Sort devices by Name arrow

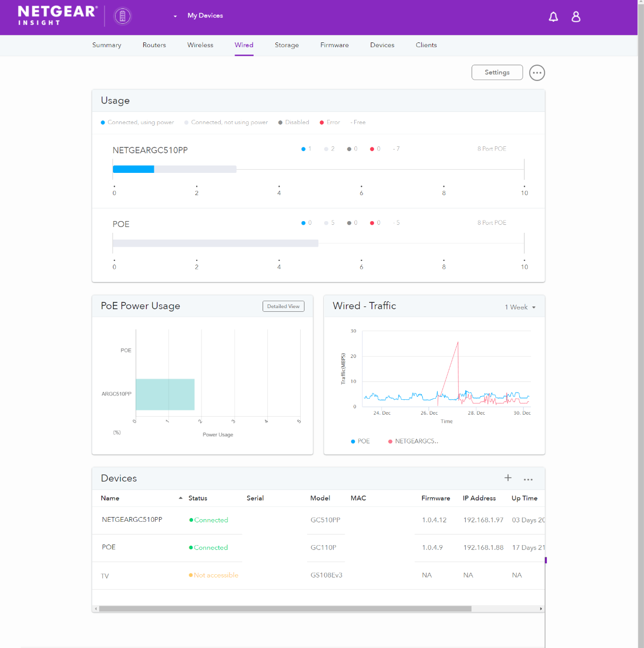(x=180, y=498)
